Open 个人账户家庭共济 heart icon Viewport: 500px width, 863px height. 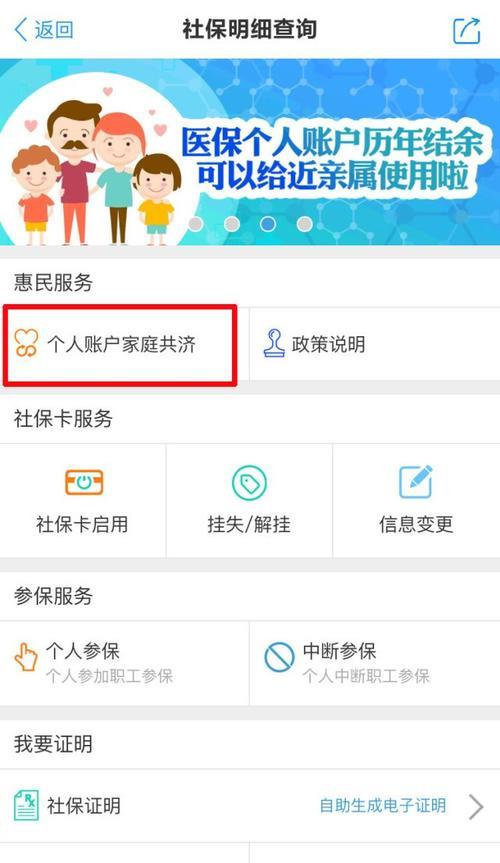(26, 343)
